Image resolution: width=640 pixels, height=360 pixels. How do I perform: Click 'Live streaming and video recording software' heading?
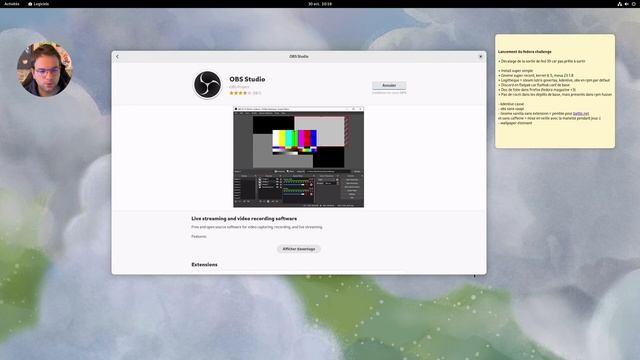tap(244, 219)
